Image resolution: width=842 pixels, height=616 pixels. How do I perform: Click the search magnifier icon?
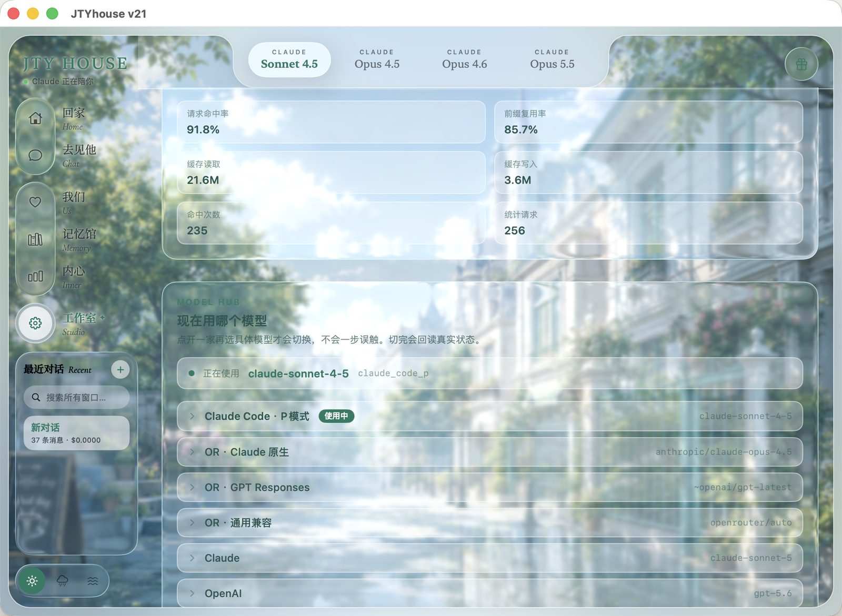(36, 398)
